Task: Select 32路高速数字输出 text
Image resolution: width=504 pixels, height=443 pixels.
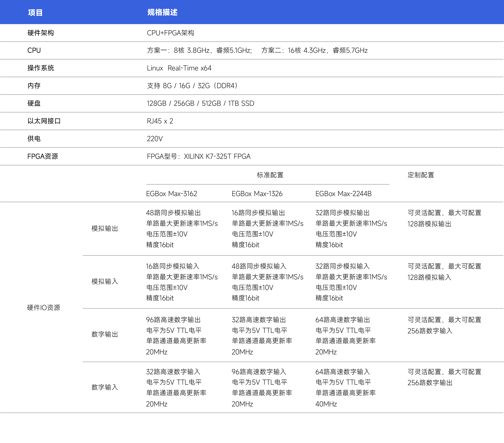Action: pyautogui.click(x=259, y=320)
